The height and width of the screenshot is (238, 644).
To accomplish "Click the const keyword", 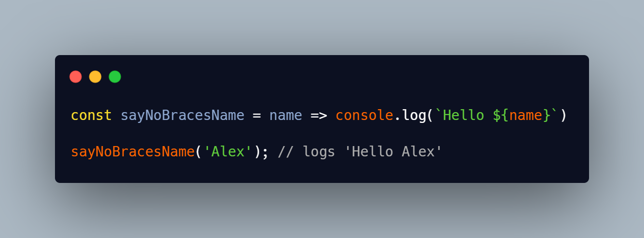I will tap(92, 116).
